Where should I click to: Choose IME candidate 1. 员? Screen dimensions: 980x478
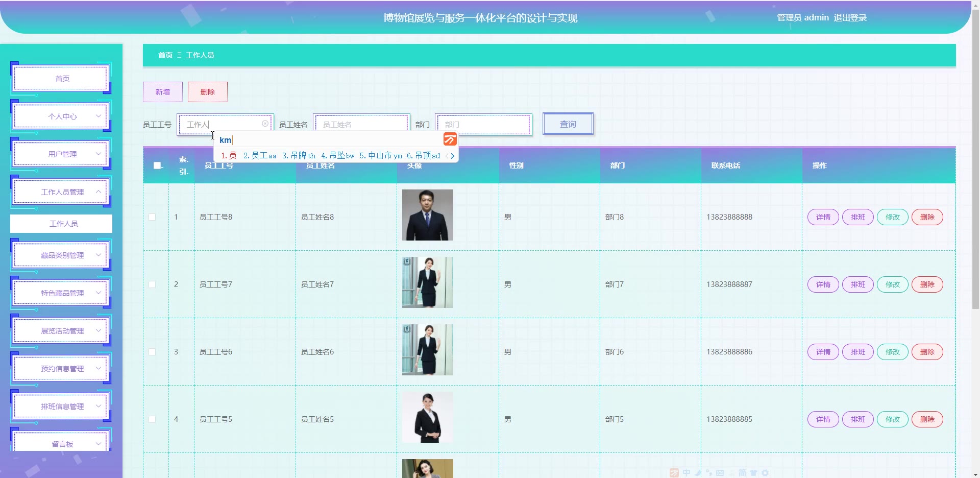(229, 156)
